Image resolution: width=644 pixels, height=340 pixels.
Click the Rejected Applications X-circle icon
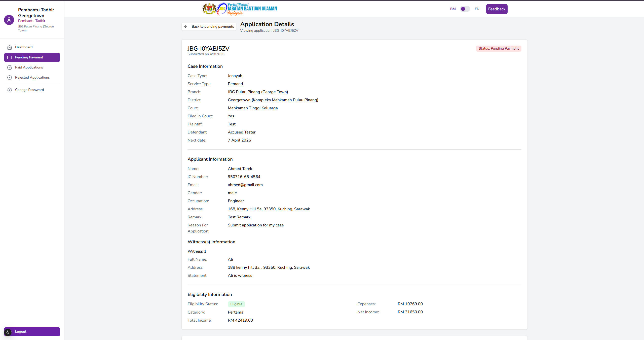[x=10, y=78]
